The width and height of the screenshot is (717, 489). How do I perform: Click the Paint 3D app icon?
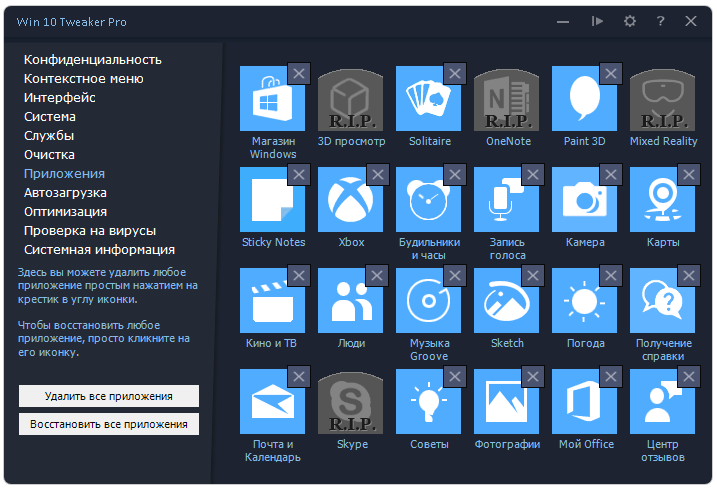tap(583, 100)
